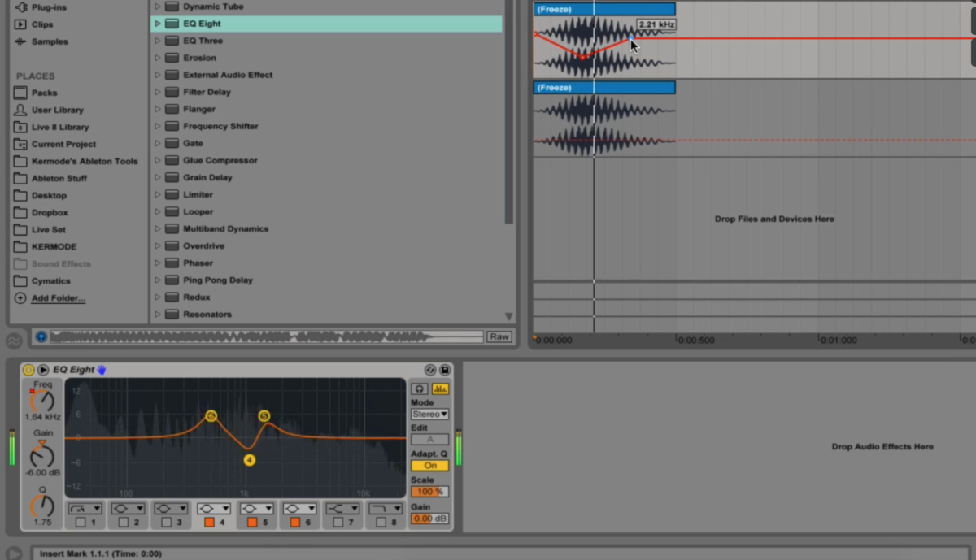Select filter node 4 in the EQ display
Viewport: 976px width, 560px height.
[x=249, y=460]
